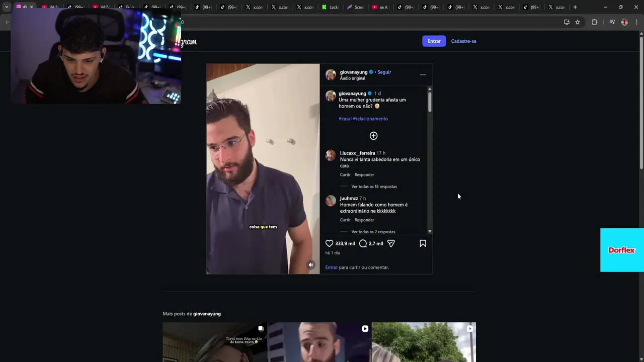Image resolution: width=644 pixels, height=362 pixels.
Task: Share the post with the paper-plane icon
Action: click(391, 243)
